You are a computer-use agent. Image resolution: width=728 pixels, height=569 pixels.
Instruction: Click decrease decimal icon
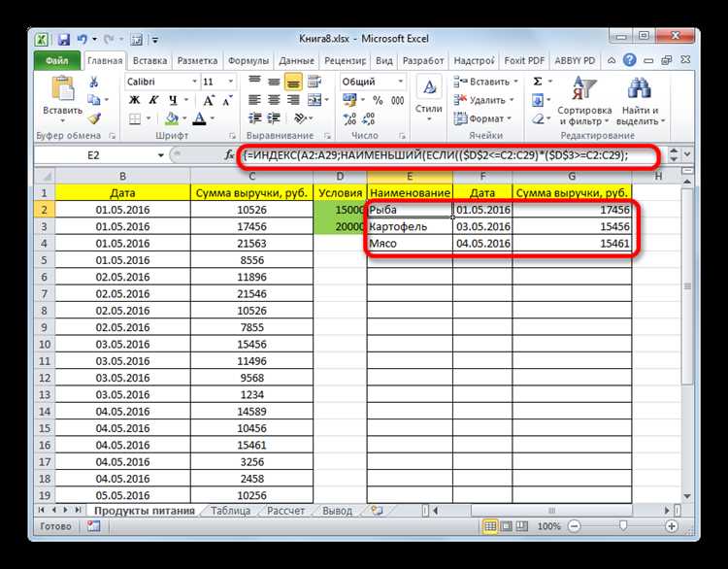tap(369, 118)
